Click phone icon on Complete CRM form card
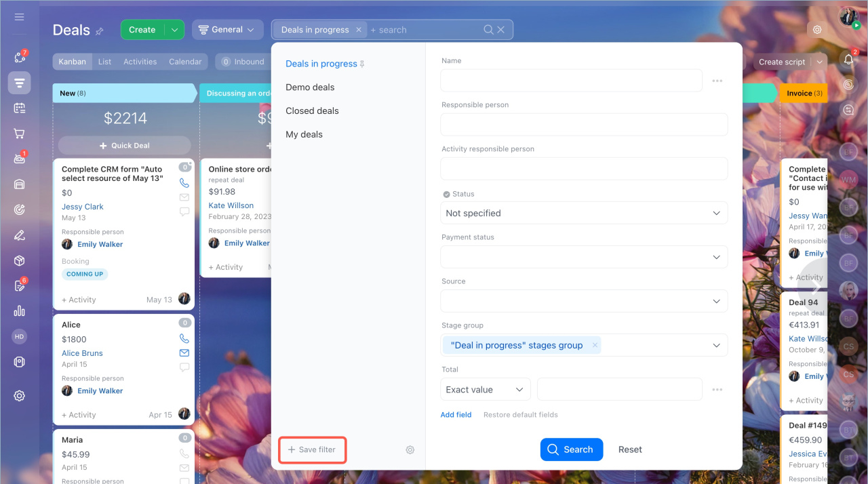The width and height of the screenshot is (868, 484). [x=184, y=183]
